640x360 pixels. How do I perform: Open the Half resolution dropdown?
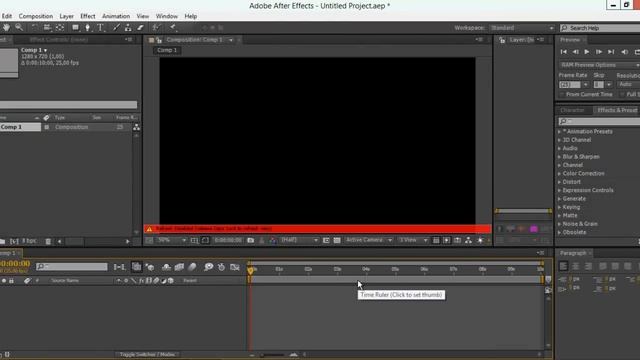pos(299,240)
